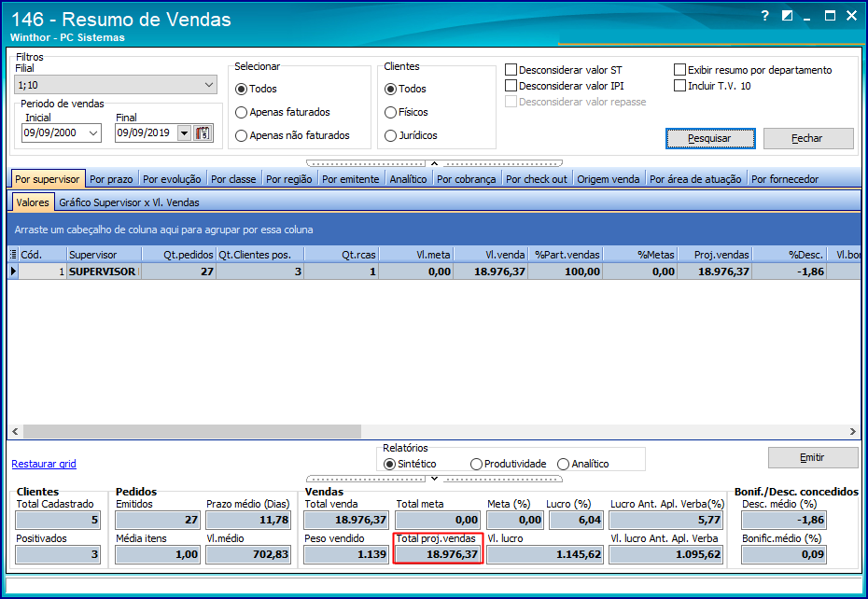Sort by %Part.vendas column header
The height and width of the screenshot is (599, 868).
coord(565,255)
